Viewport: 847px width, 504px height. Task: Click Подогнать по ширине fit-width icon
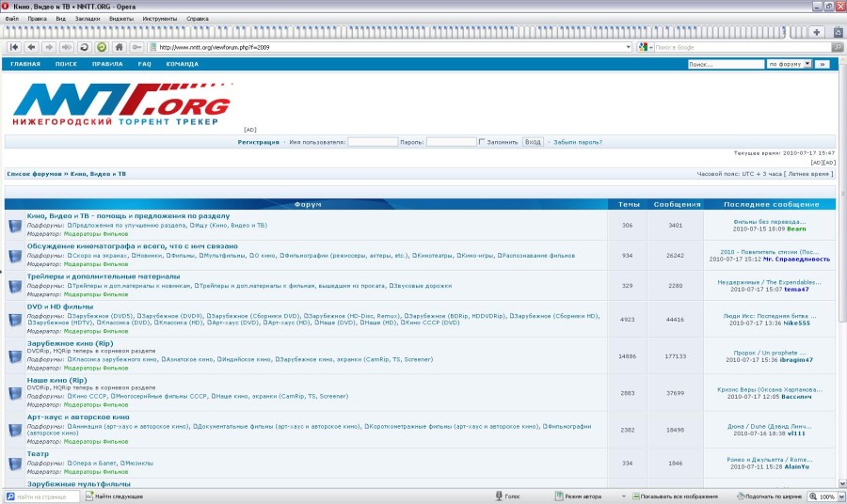(738, 496)
